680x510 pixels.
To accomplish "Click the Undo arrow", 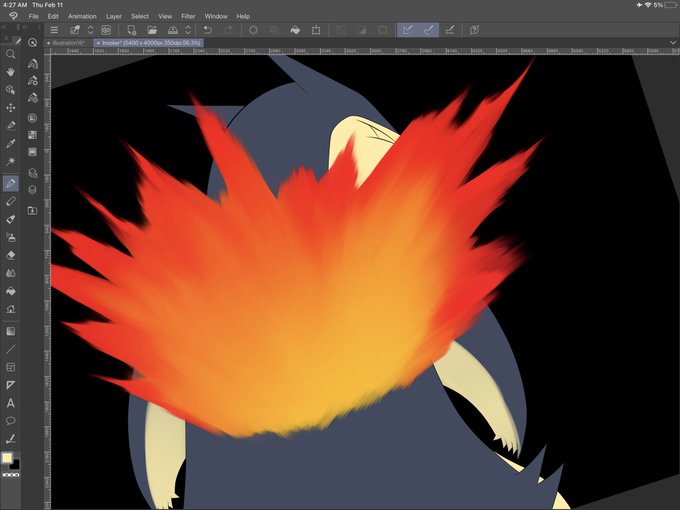I will [x=208, y=30].
